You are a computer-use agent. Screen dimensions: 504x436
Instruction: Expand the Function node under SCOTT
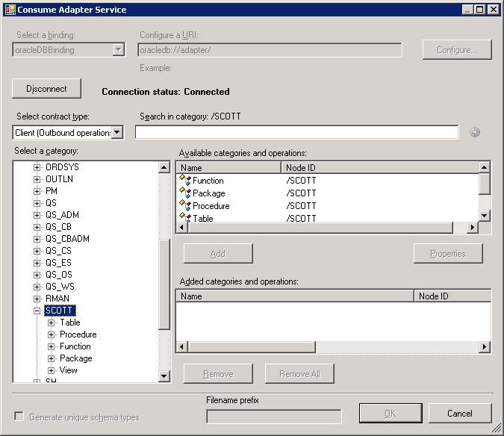(x=51, y=346)
